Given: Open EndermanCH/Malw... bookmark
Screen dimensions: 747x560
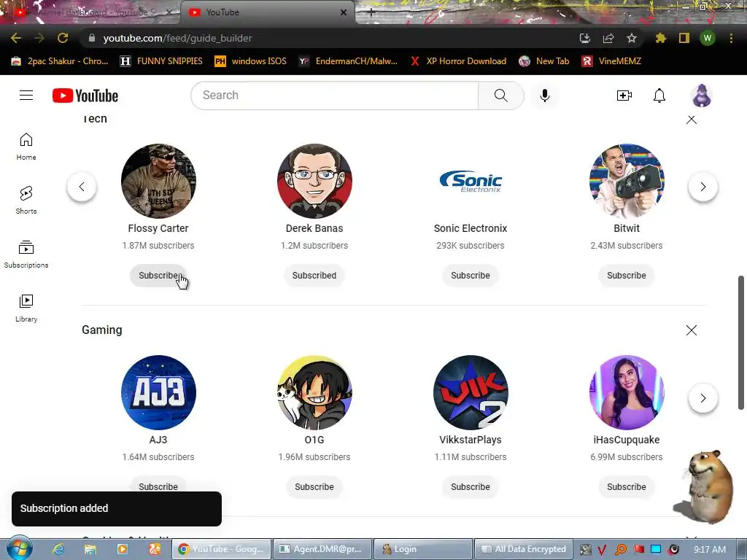Looking at the screenshot, I should click(348, 61).
